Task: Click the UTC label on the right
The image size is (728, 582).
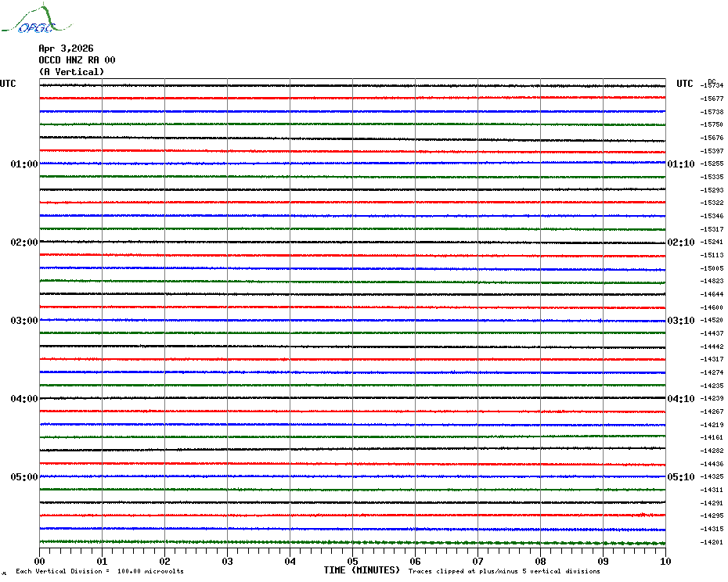Action: (x=685, y=84)
